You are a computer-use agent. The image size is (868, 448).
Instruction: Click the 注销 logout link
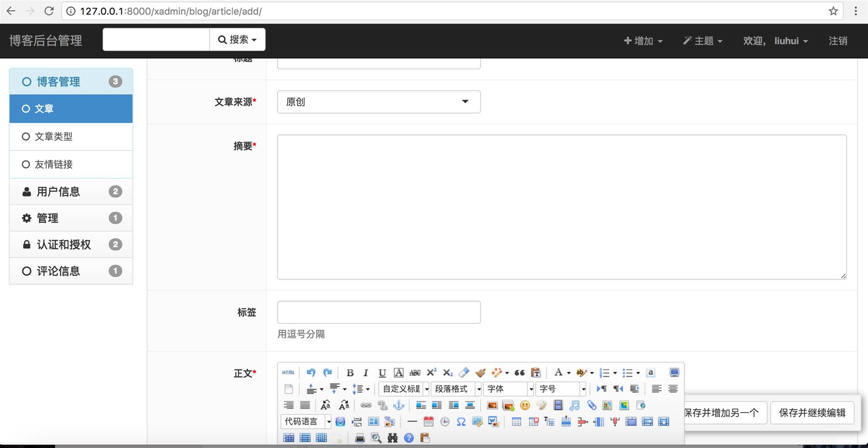tap(838, 41)
